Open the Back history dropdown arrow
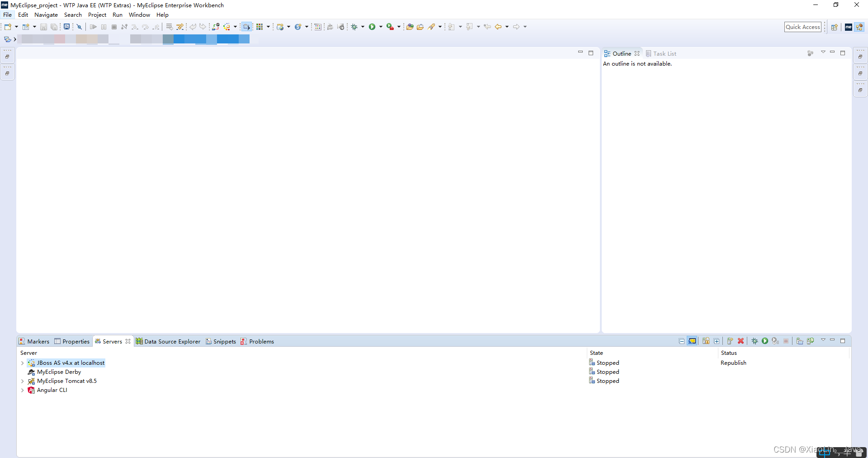 coord(507,27)
